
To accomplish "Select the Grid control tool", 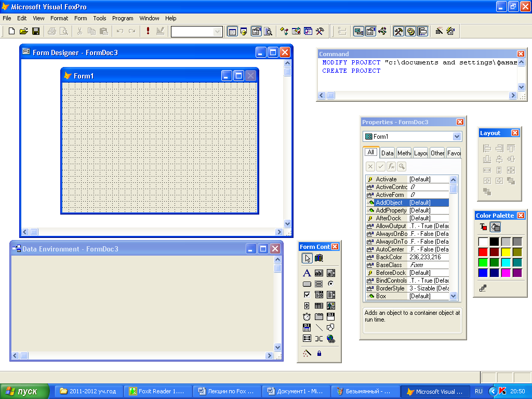I will pyautogui.click(x=319, y=305).
